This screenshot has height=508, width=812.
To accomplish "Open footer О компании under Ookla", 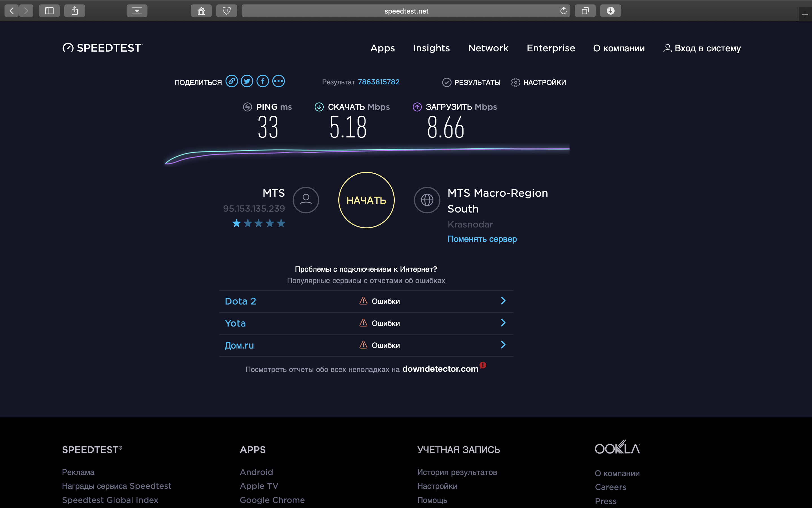I will coord(617,473).
